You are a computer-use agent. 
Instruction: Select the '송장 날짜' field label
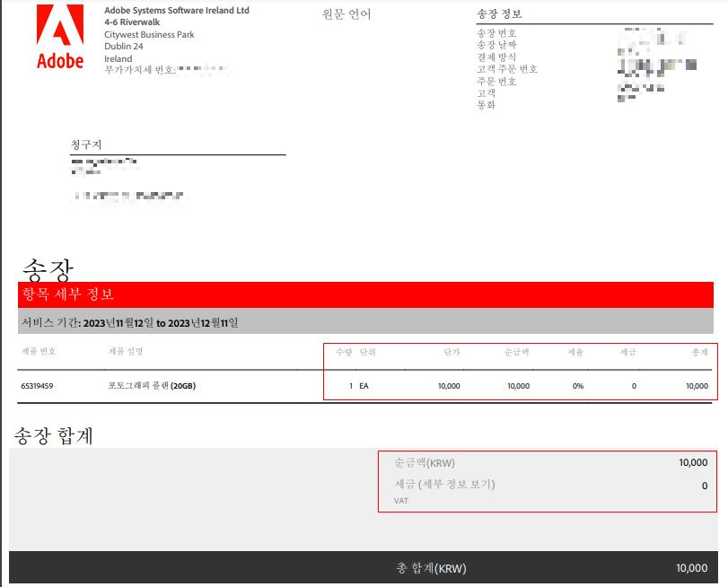pos(496,45)
